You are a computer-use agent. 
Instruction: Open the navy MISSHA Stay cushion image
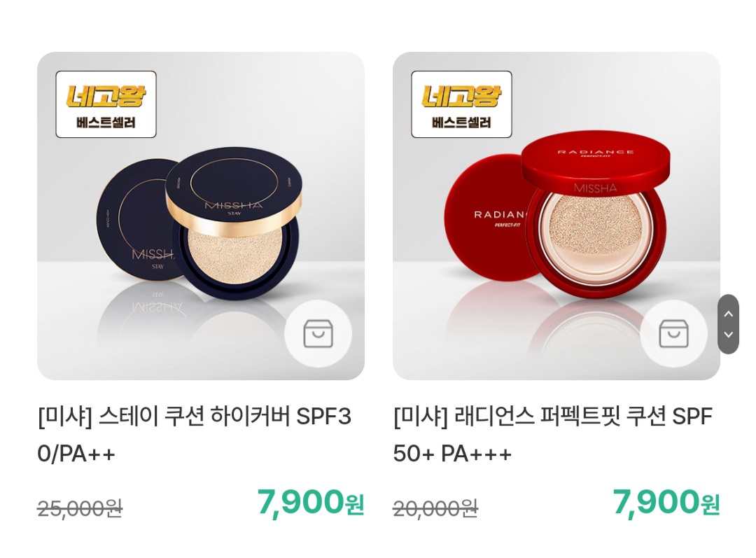tap(201, 216)
